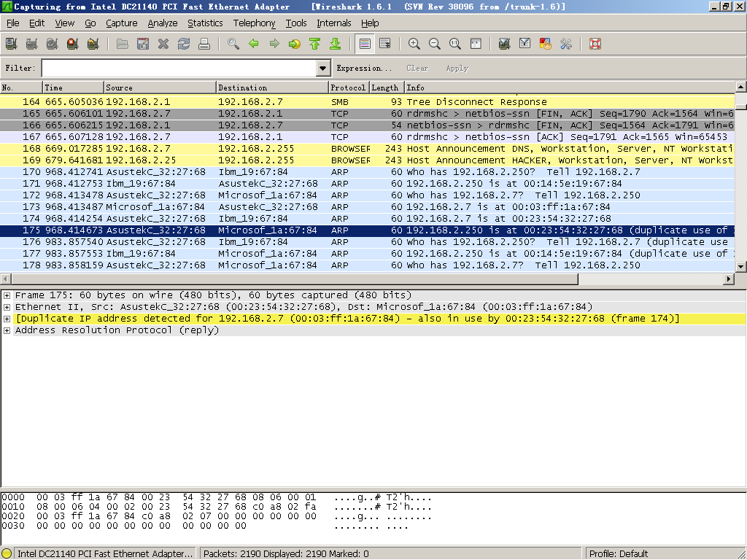
Task: Toggle packet list colorizing
Action: (365, 44)
